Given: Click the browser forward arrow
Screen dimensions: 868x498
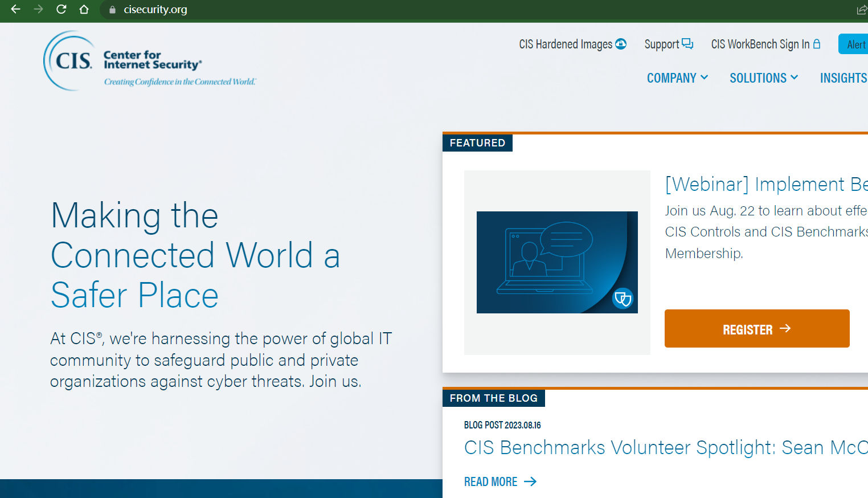Looking at the screenshot, I should [38, 9].
